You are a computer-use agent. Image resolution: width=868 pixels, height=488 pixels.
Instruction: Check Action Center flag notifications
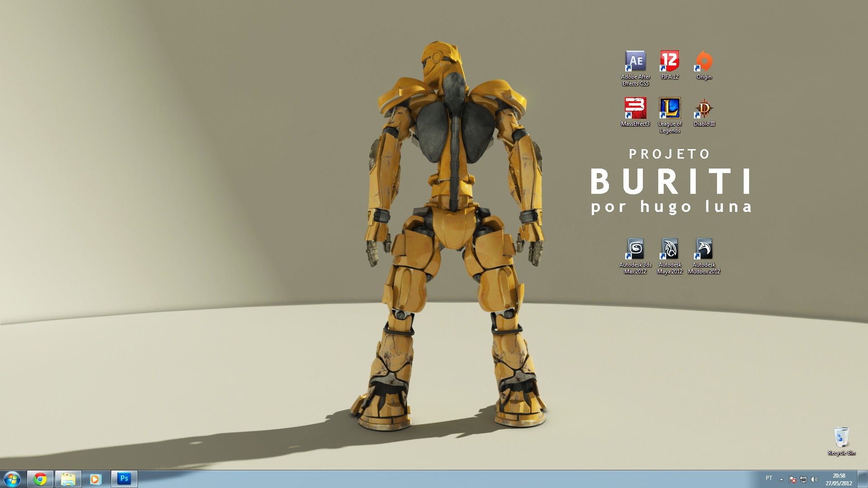[793, 480]
